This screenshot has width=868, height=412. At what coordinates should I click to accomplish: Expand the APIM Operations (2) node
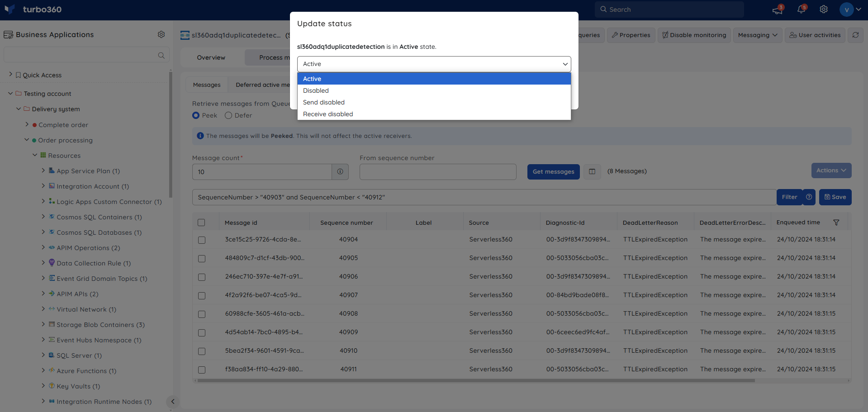click(x=43, y=247)
